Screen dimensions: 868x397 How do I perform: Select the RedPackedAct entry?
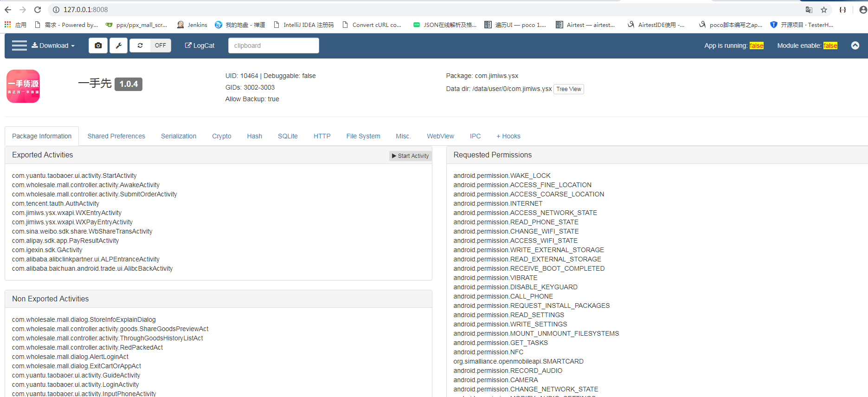coord(88,347)
